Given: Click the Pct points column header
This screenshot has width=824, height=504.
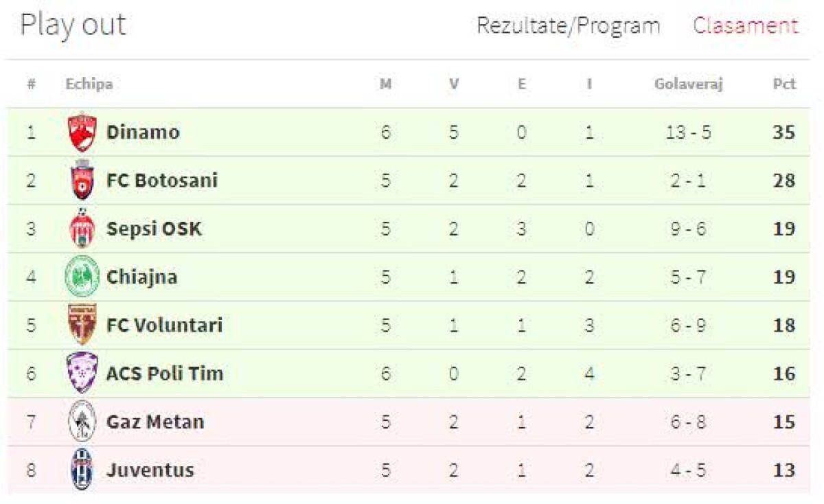Looking at the screenshot, I should (x=783, y=84).
